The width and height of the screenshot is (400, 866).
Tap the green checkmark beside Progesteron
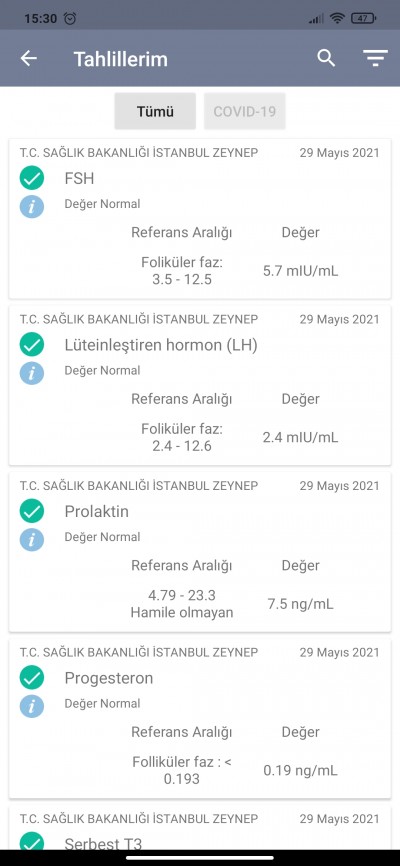click(x=32, y=678)
